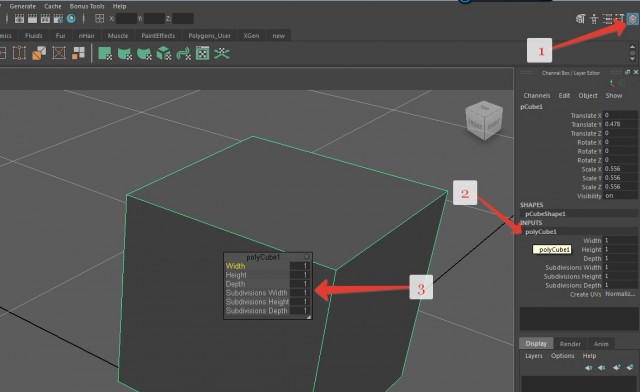Viewport: 640px width, 392px height.
Task: Open the Options menu in Layer Editor
Action: coord(562,356)
